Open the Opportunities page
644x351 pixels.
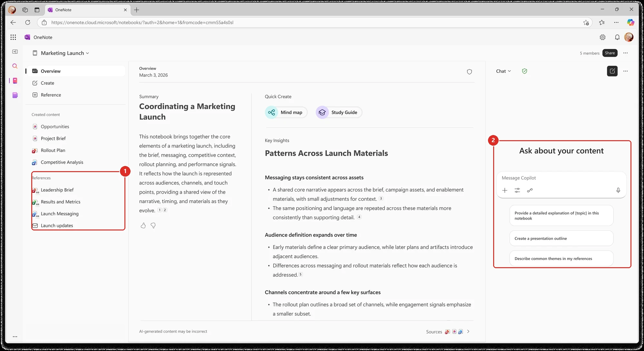pyautogui.click(x=55, y=127)
